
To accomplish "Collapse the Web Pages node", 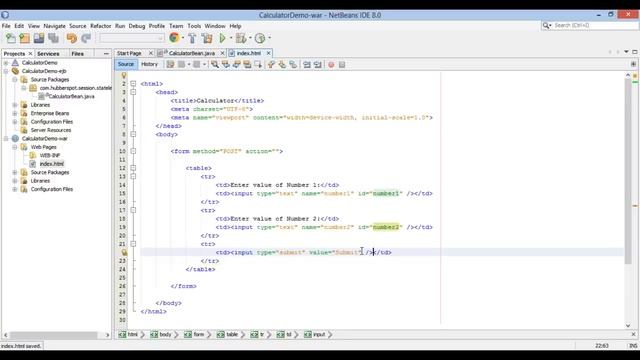I will 15,147.
